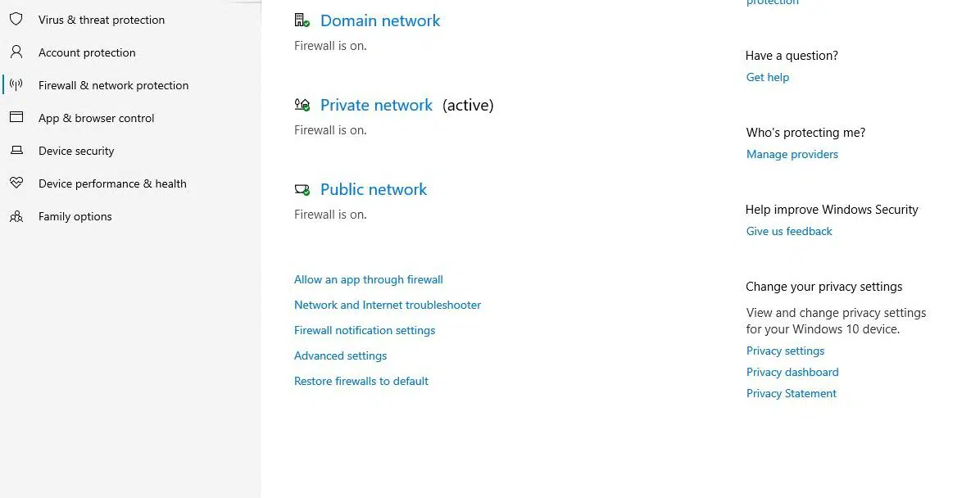Open Advanced settings link
980x498 pixels.
[341, 355]
